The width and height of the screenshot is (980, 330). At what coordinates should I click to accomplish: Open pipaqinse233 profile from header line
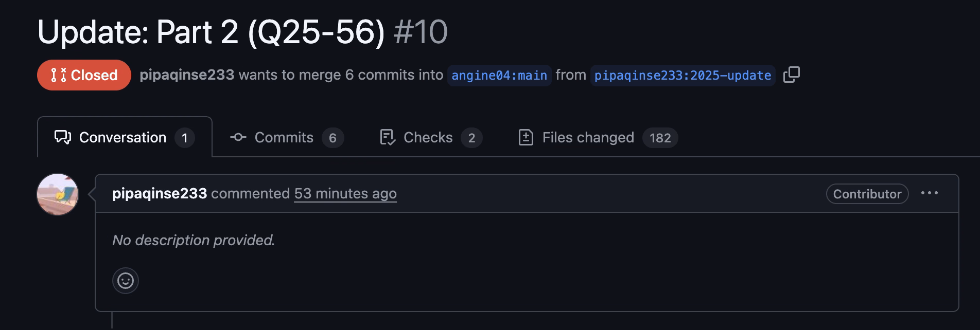[x=187, y=75]
